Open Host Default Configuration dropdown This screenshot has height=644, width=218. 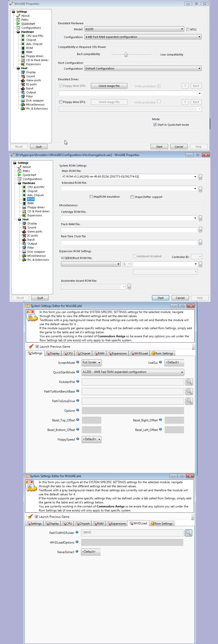143,68
